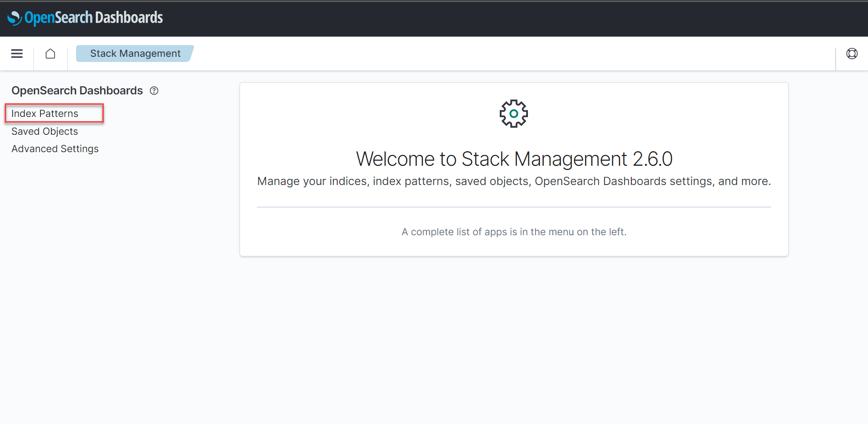Open Saved Objects in the sidebar
Screen dimensions: 868x424
pyautogui.click(x=45, y=131)
